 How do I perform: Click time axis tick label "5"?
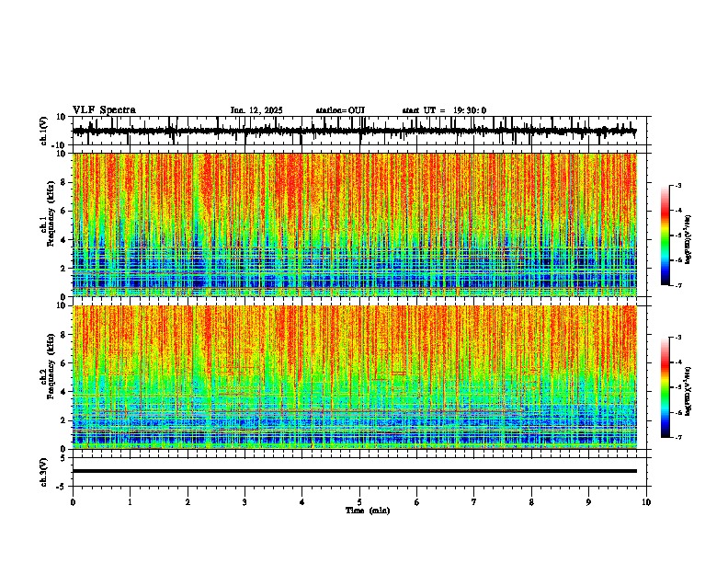[359, 502]
